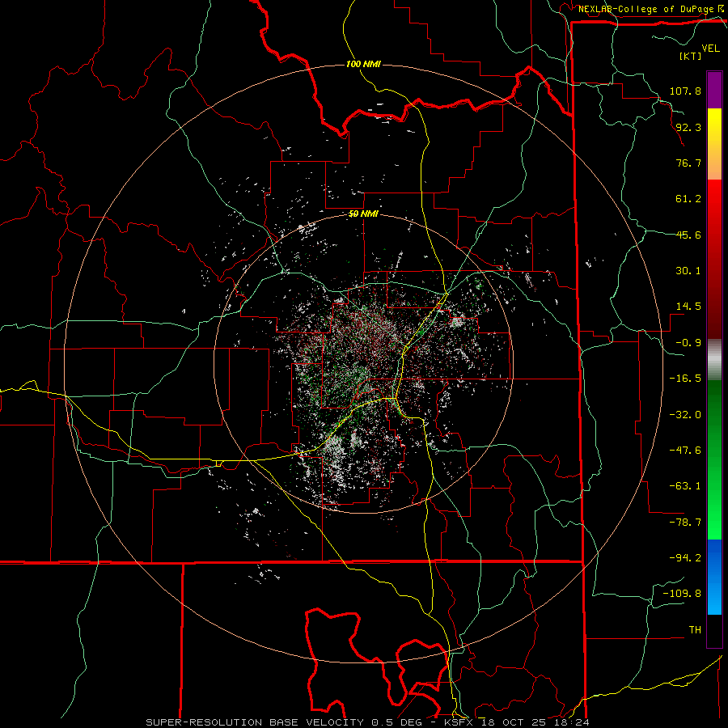Select the 30.1 scale value
Screen dimensions: 728x728
[688, 271]
